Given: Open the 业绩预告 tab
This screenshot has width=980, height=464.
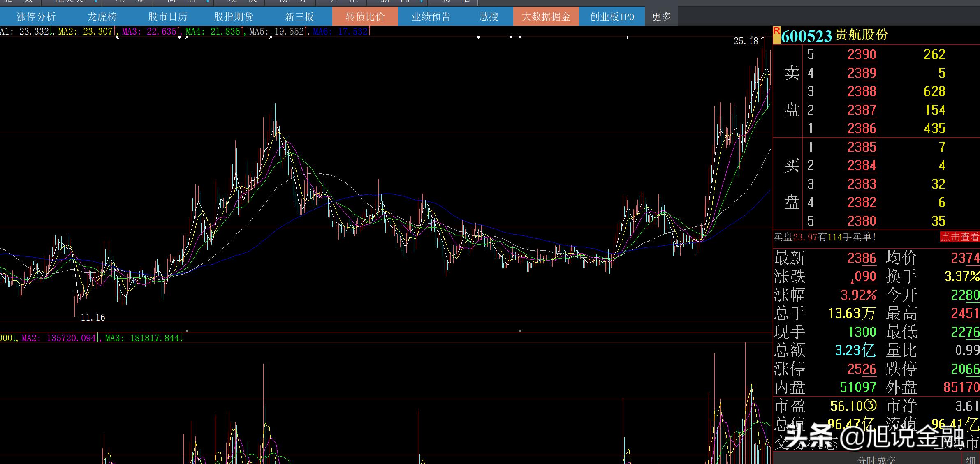Looking at the screenshot, I should point(431,16).
